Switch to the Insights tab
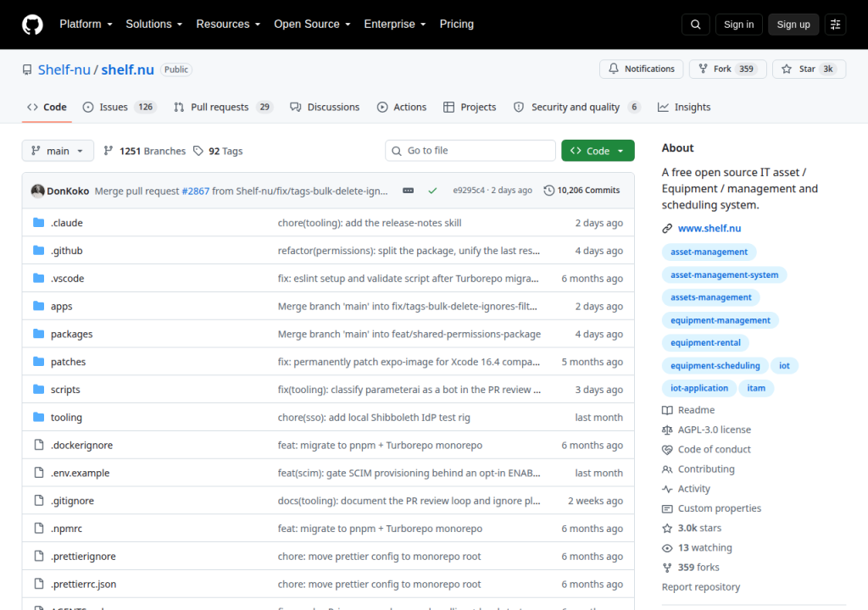868x610 pixels. pos(684,107)
